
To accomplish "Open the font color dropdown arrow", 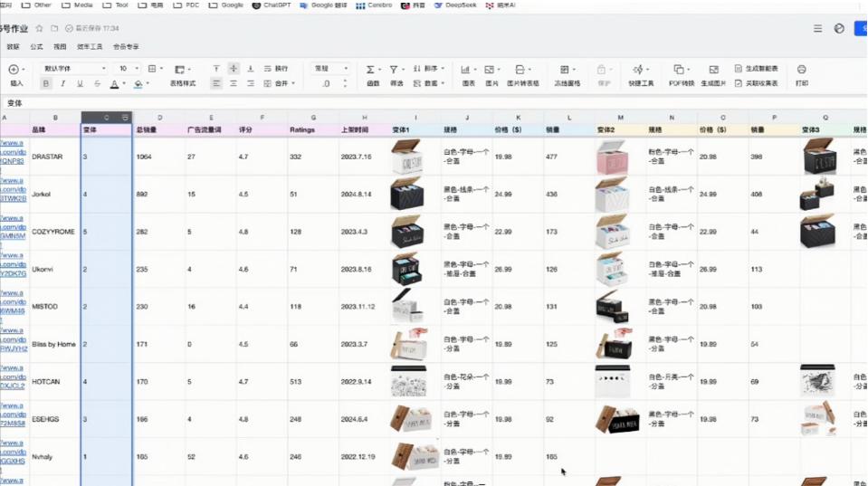I will [124, 83].
